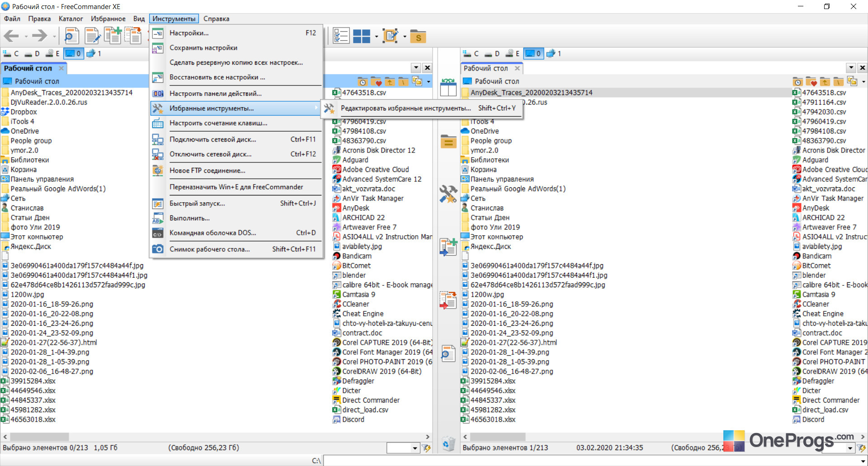Go to root folder in right panel

[838, 81]
